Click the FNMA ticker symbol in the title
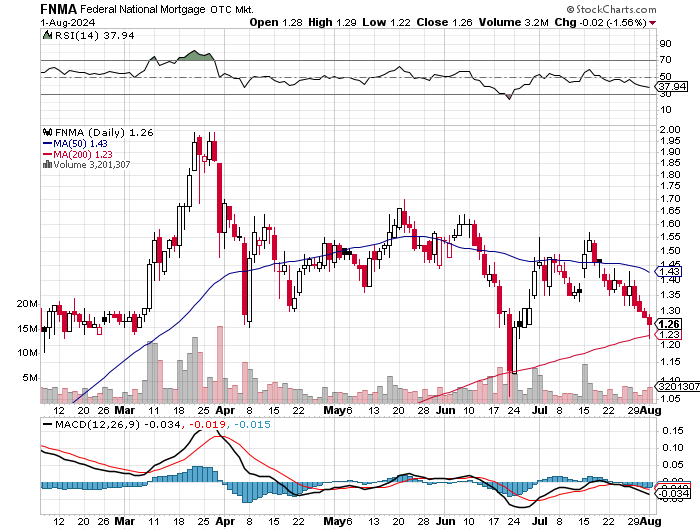 point(58,9)
